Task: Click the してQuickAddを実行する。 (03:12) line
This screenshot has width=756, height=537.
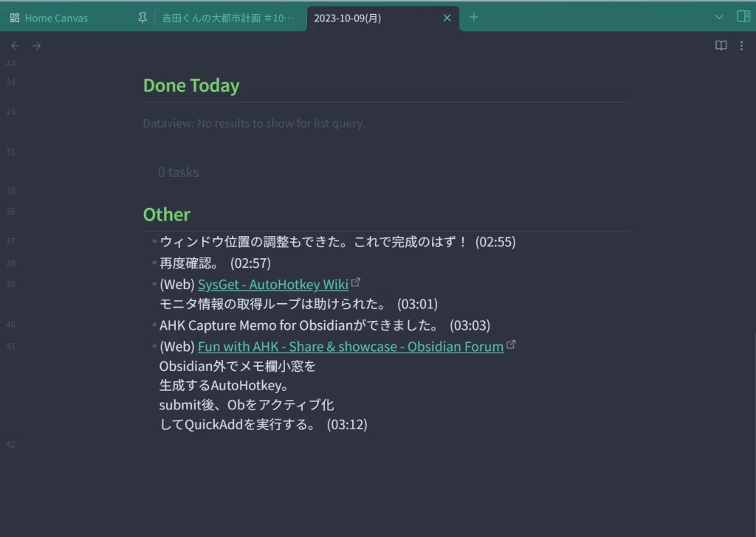Action: point(264,424)
